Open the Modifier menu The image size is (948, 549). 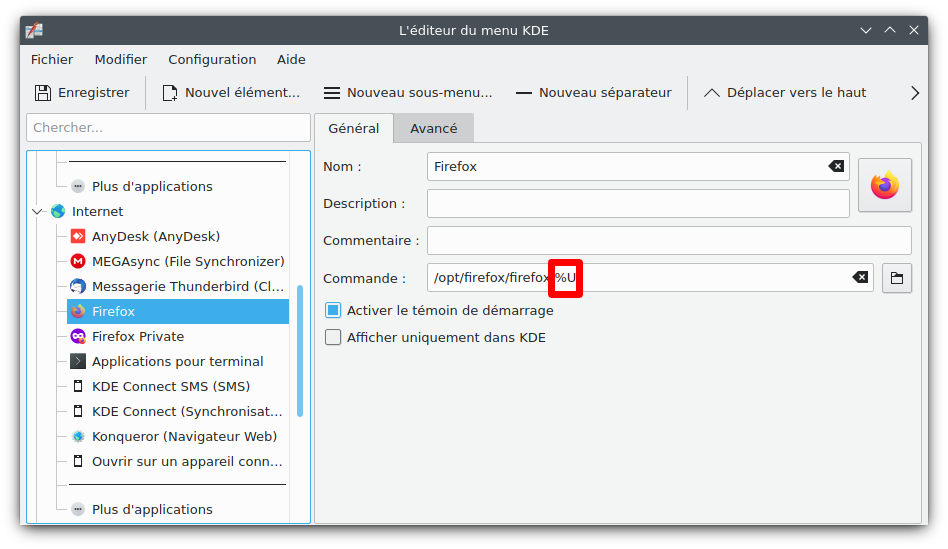pyautogui.click(x=121, y=59)
